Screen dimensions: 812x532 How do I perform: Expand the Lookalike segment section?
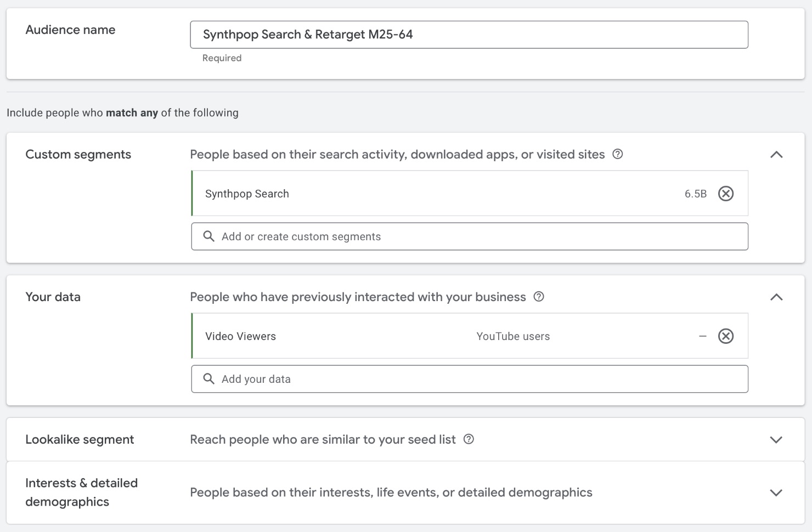776,440
